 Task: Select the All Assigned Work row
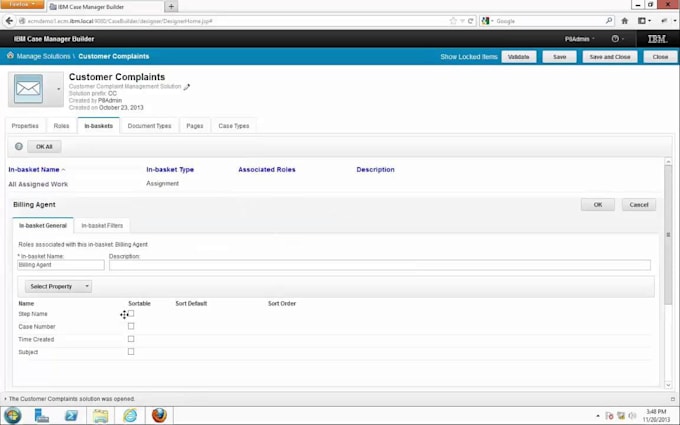point(334,184)
